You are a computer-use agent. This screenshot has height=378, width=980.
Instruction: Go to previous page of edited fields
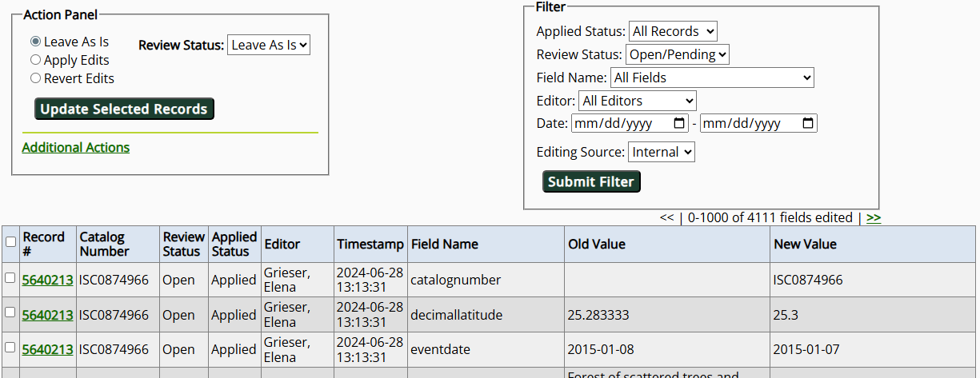click(x=666, y=217)
